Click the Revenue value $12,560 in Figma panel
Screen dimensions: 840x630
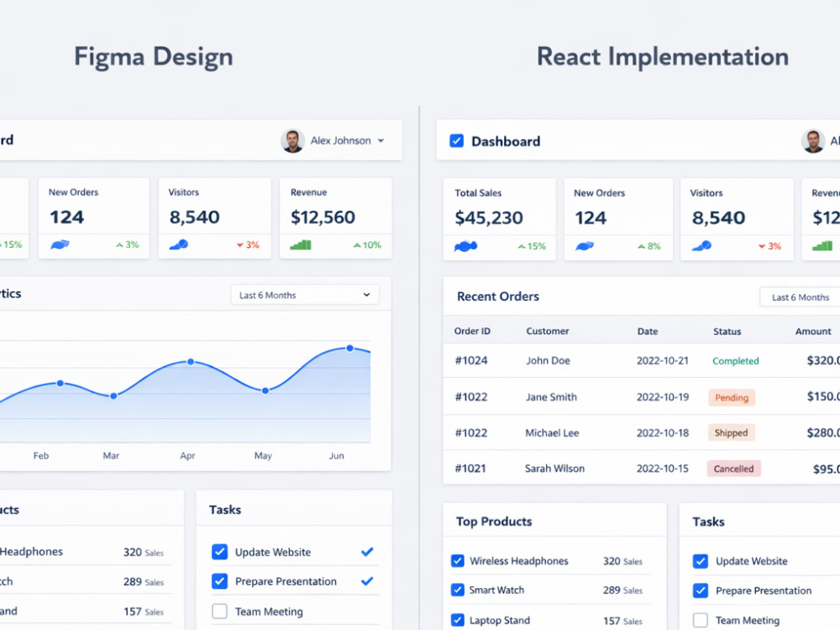(323, 217)
